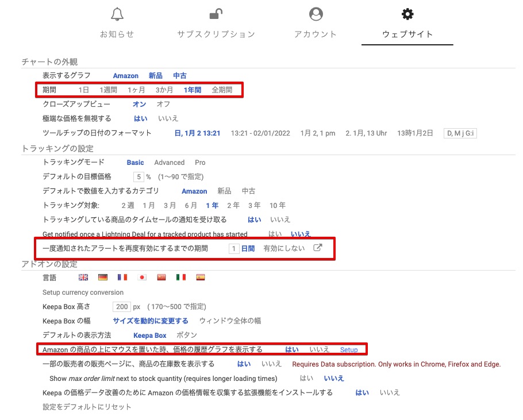Turn クローズアップビュー off with オフ
The width and height of the screenshot is (523, 420).
(163, 104)
